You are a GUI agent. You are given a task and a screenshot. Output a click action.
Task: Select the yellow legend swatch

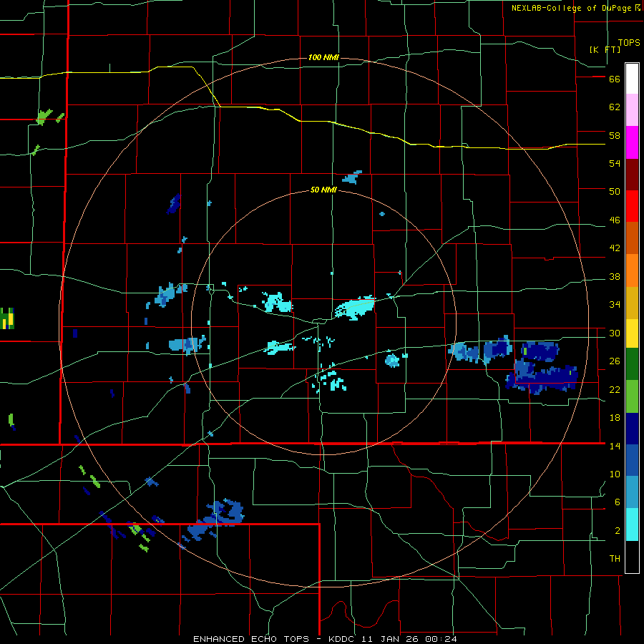[632, 333]
